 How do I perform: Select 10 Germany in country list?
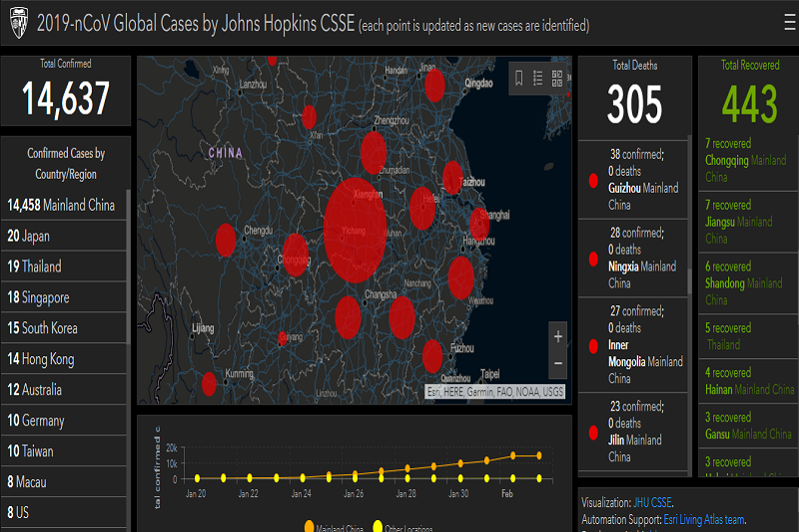click(x=63, y=420)
